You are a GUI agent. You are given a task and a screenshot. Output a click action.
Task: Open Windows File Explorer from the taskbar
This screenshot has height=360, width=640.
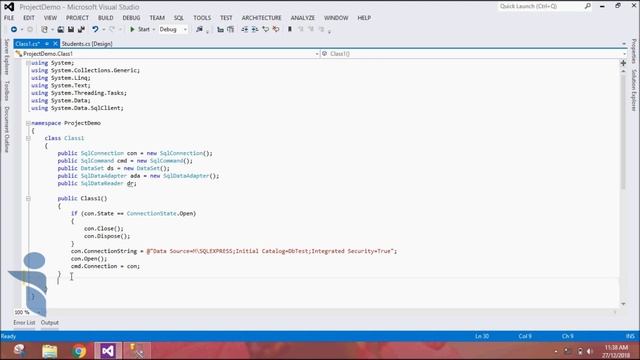point(50,351)
